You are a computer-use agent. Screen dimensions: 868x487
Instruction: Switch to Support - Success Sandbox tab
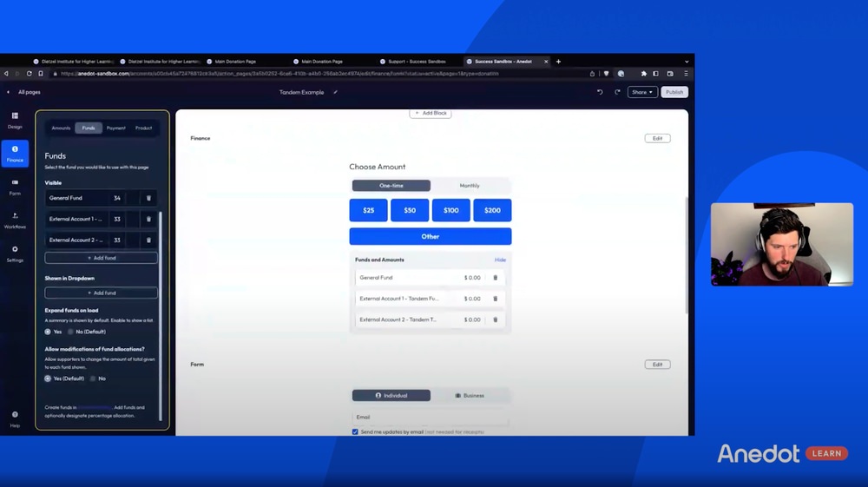coord(417,62)
